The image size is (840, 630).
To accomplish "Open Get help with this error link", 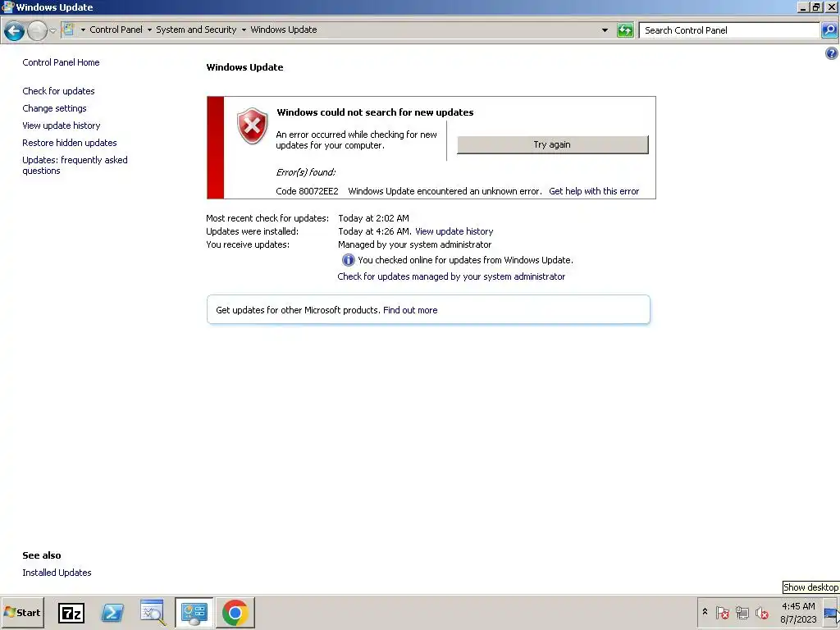I will (x=594, y=191).
